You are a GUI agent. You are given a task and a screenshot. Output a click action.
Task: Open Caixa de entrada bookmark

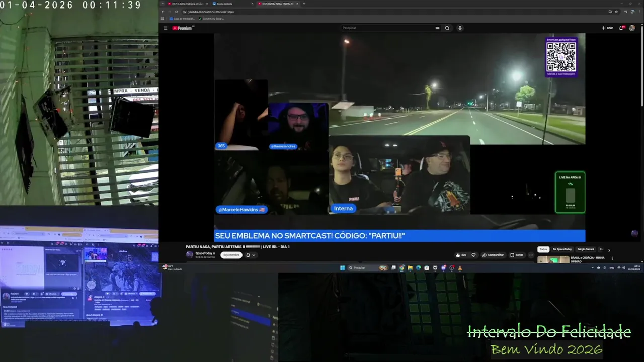click(x=182, y=19)
